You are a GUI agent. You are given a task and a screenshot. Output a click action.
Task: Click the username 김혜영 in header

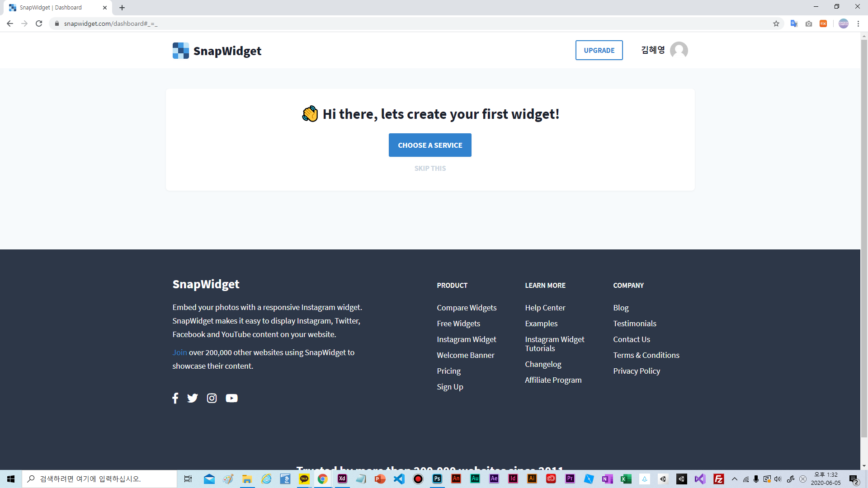(x=653, y=50)
